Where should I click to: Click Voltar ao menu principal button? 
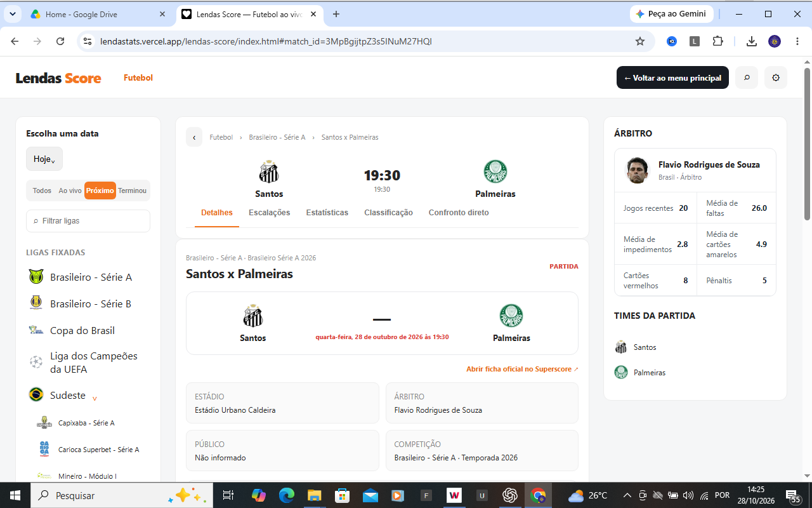coord(672,77)
